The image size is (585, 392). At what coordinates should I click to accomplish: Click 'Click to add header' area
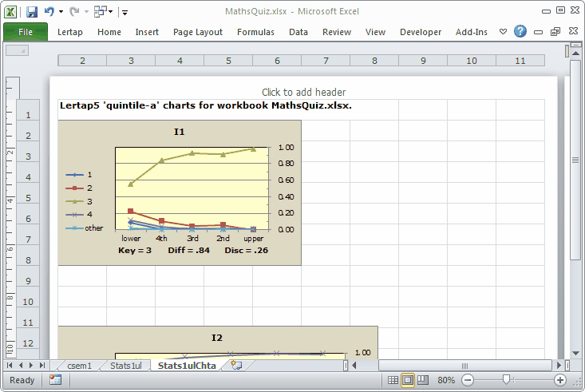(x=303, y=92)
